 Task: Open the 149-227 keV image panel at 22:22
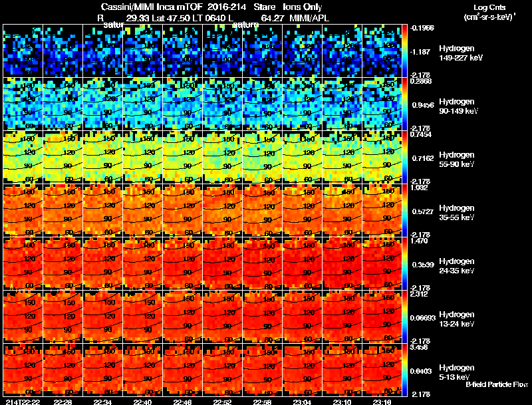[x=23, y=51]
